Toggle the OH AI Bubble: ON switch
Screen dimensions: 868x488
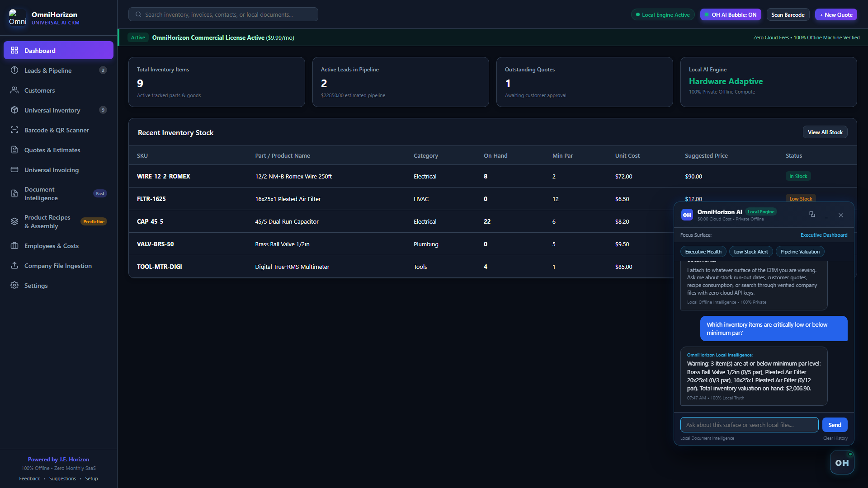(731, 14)
